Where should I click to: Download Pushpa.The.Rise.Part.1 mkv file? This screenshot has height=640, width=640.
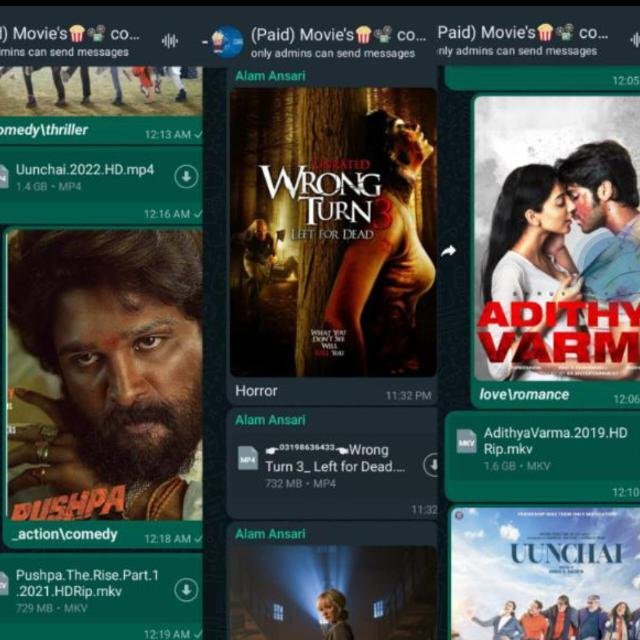186,590
